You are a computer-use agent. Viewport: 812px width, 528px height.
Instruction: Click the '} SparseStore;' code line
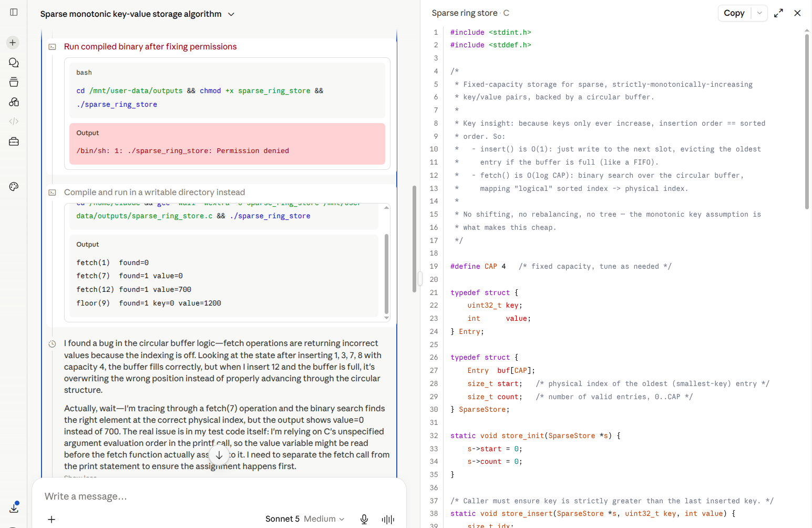[x=480, y=410]
